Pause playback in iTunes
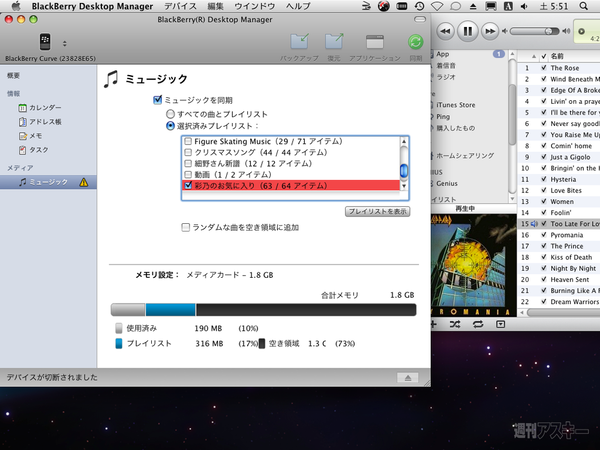The width and height of the screenshot is (600, 450). (x=467, y=31)
